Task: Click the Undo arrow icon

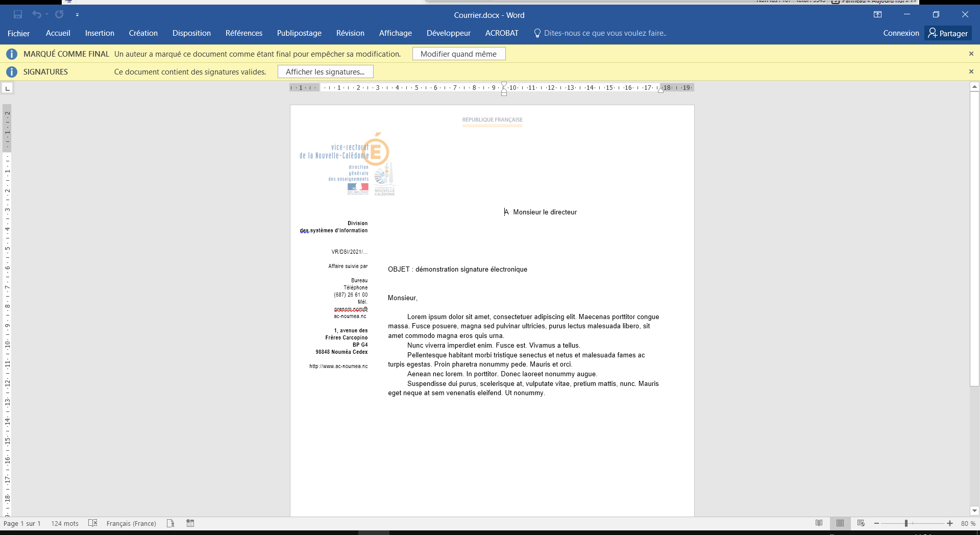Action: tap(36, 14)
